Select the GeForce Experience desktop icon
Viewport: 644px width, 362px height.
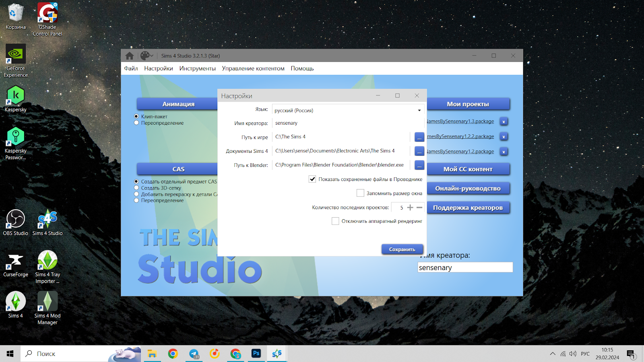[16, 60]
